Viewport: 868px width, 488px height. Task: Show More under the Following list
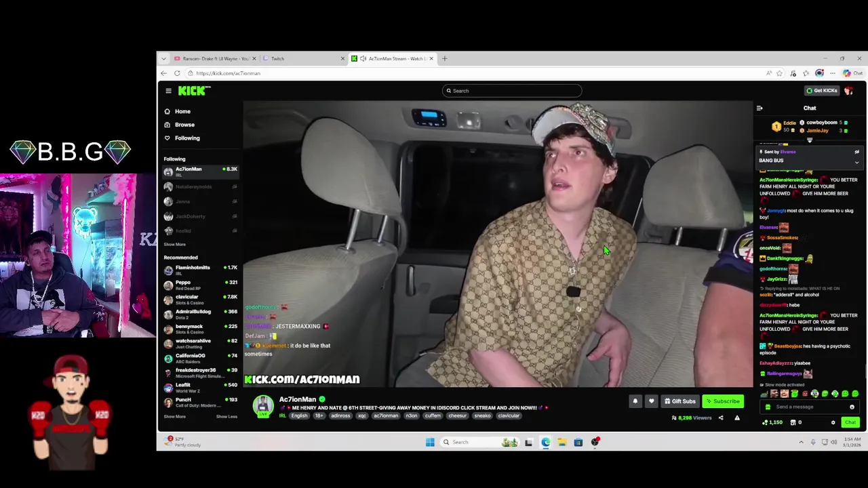174,244
